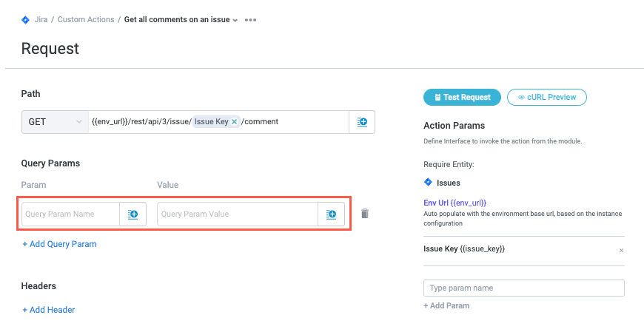Open variable picker for Query Param Value
644x335 pixels.
click(331, 214)
